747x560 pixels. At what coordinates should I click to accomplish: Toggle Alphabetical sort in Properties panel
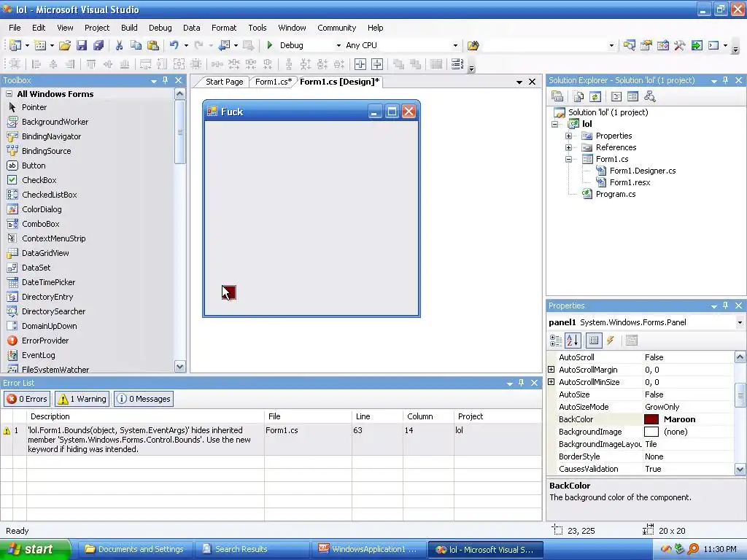573,341
